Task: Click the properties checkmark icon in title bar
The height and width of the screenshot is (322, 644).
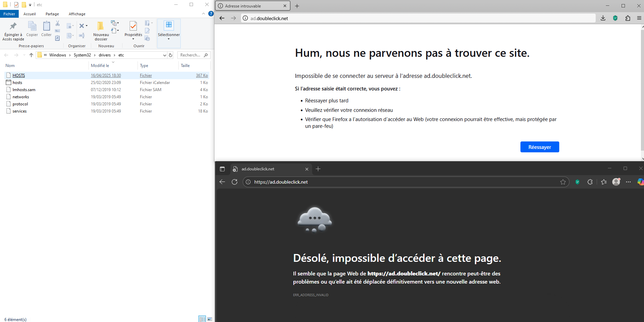Action: [16, 5]
